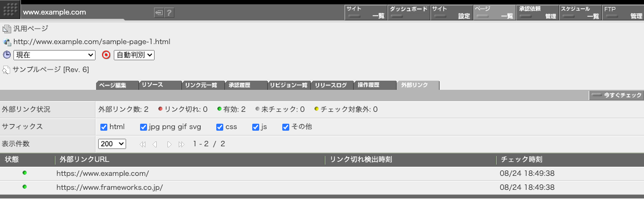Switch to the リリースログ tab
Image resolution: width=644 pixels, height=199 pixels.
(332, 85)
